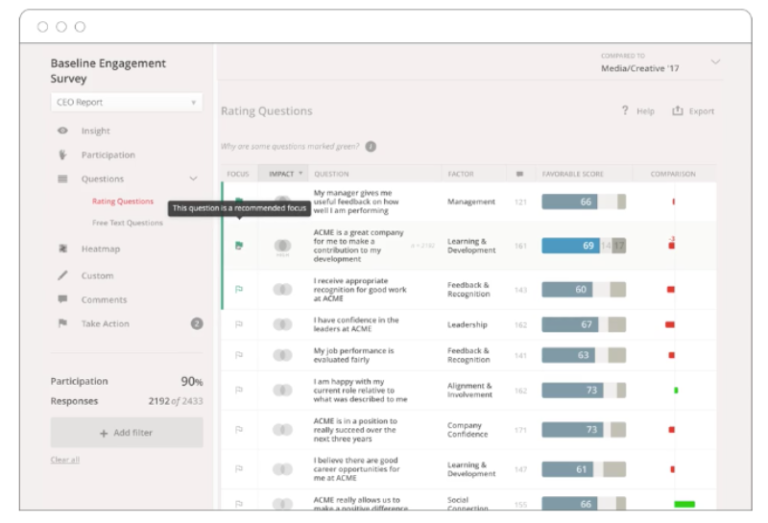This screenshot has height=523, width=768.
Task: Toggle focus flag for job performance question
Action: click(x=238, y=355)
